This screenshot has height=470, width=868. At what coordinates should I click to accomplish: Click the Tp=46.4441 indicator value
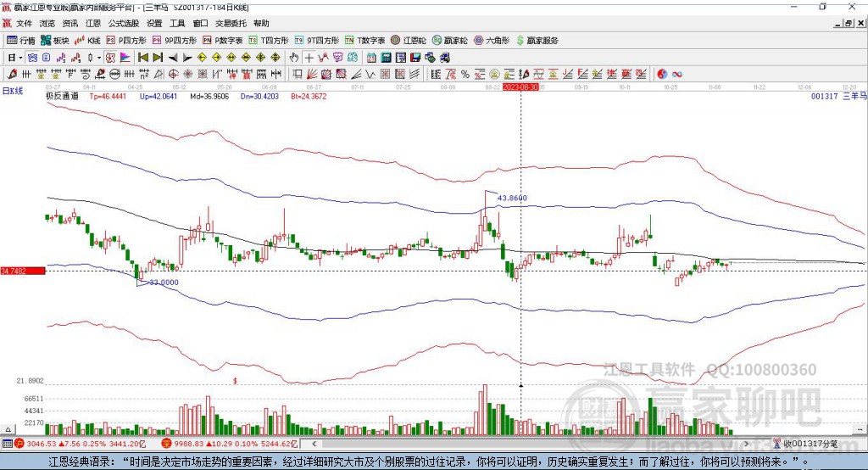tap(108, 96)
